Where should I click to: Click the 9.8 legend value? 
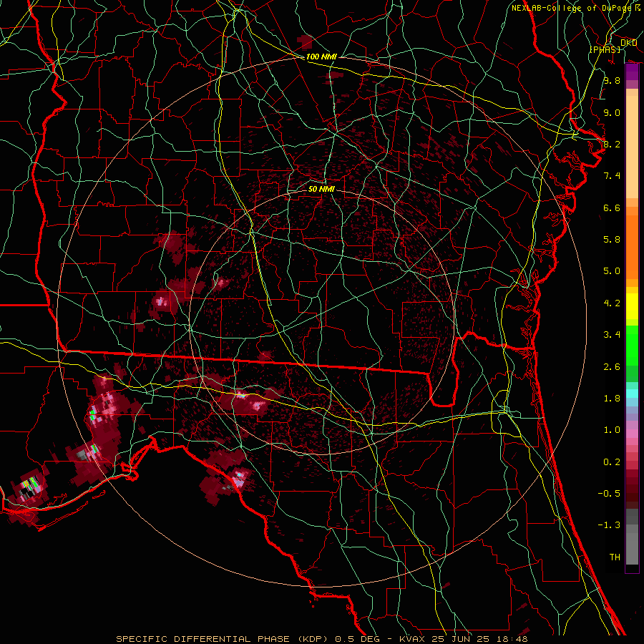(x=612, y=81)
